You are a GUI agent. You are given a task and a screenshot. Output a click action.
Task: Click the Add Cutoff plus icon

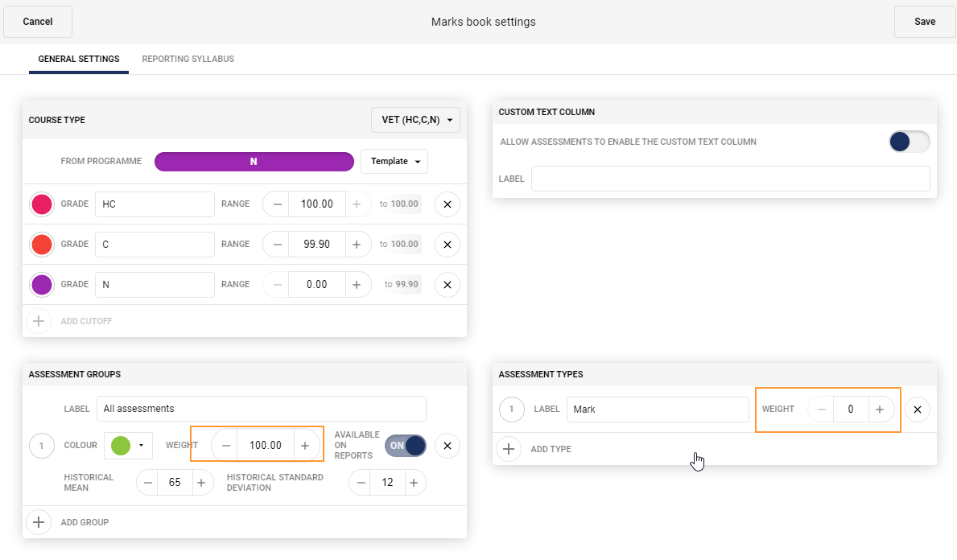(39, 320)
